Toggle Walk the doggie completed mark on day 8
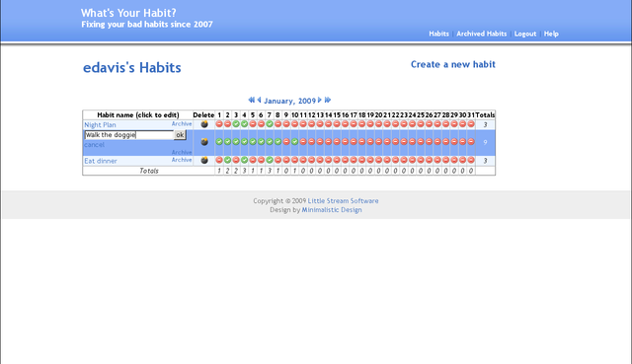Viewport: 632px width, 364px height. (x=278, y=142)
